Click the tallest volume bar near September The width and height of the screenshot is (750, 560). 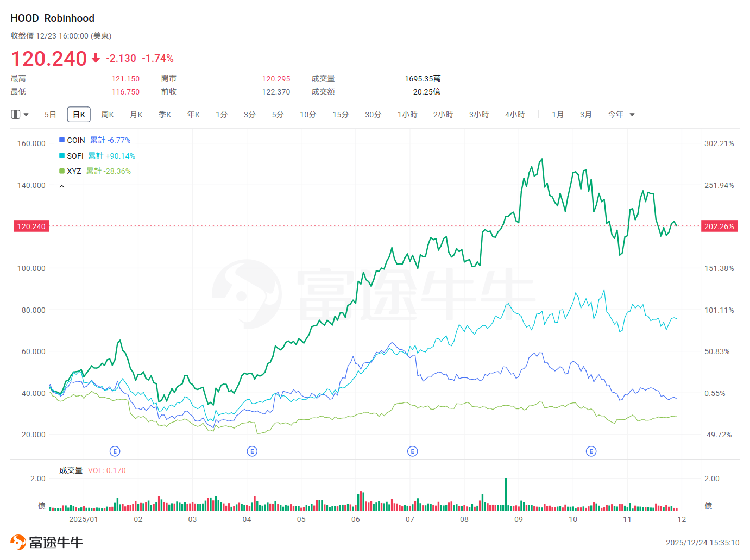[506, 494]
